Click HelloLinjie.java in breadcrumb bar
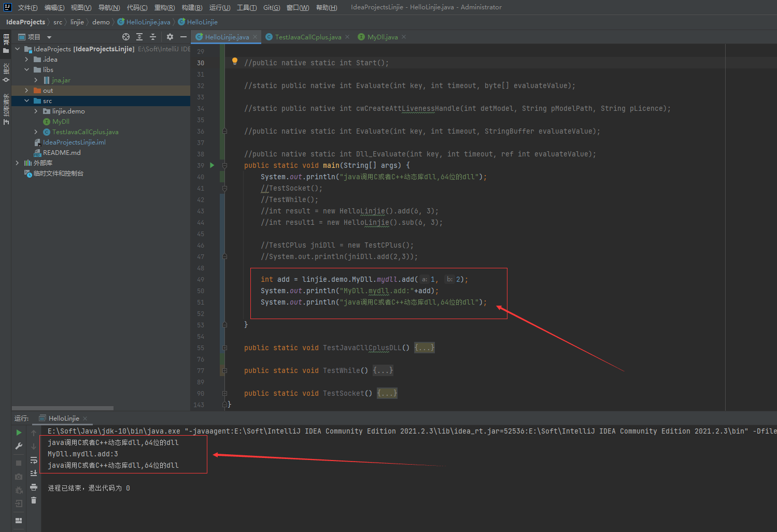777x532 pixels. pyautogui.click(x=148, y=22)
